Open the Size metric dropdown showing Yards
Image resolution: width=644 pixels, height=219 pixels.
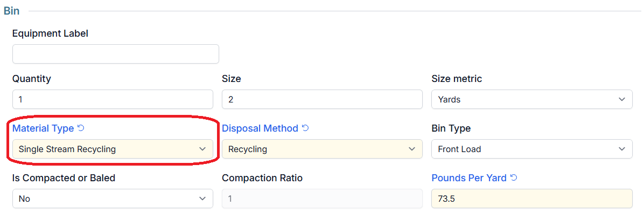pyautogui.click(x=532, y=100)
